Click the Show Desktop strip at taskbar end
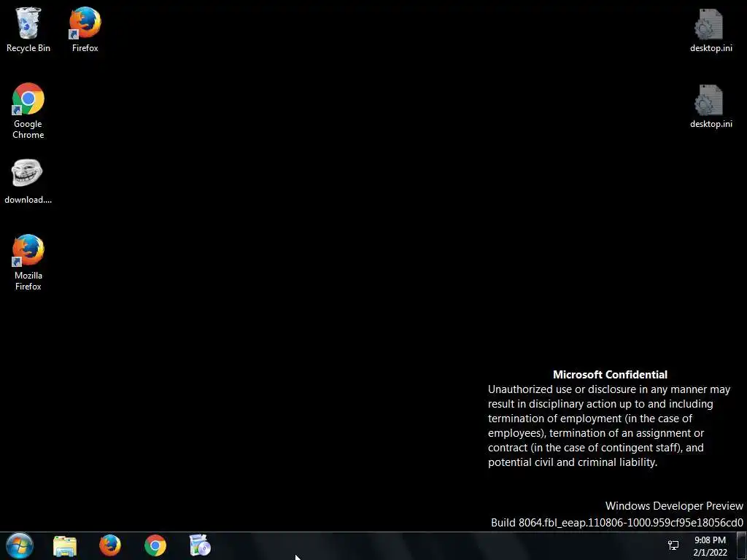 (x=742, y=545)
